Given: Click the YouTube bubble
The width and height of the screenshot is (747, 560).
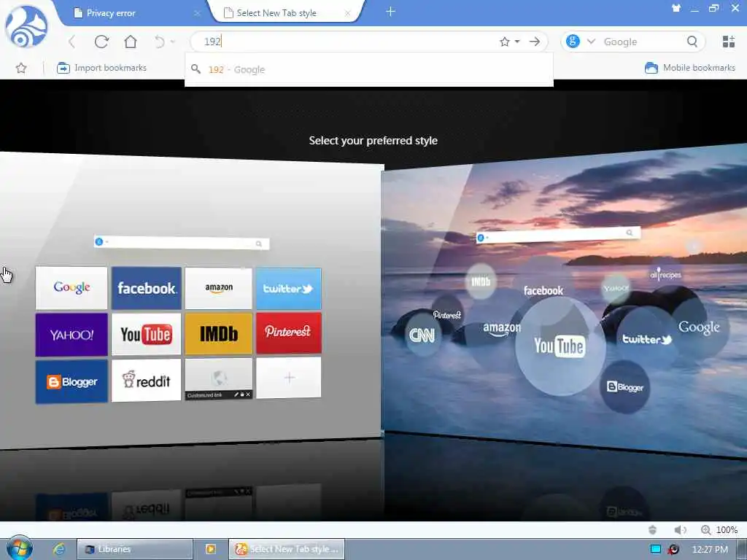Looking at the screenshot, I should 560,346.
